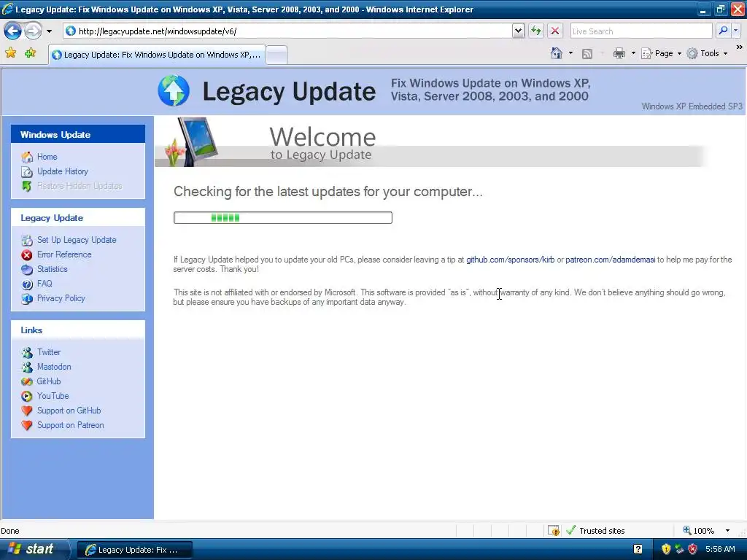Click the red security alert tray icon
Image resolution: width=747 pixels, height=560 pixels.
693,550
